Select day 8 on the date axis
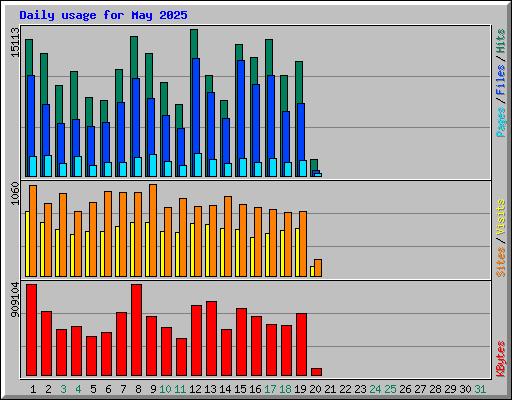 point(138,389)
